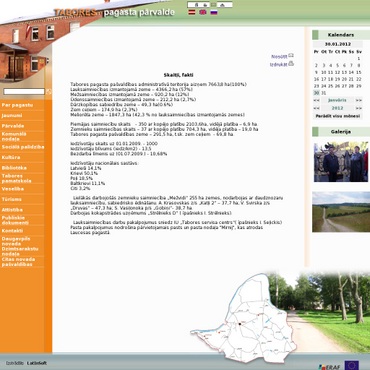Select day 1 in the calendar
Screen dimensions: 370x370
[x=359, y=59]
